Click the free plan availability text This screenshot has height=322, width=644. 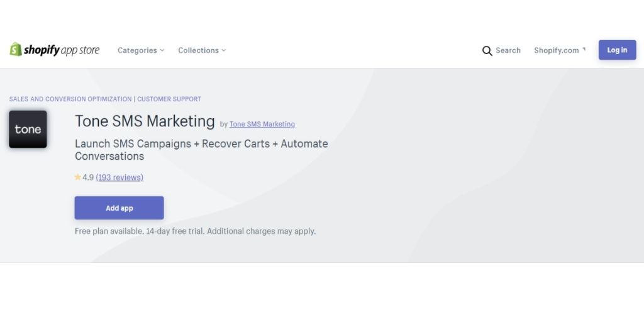pyautogui.click(x=195, y=231)
